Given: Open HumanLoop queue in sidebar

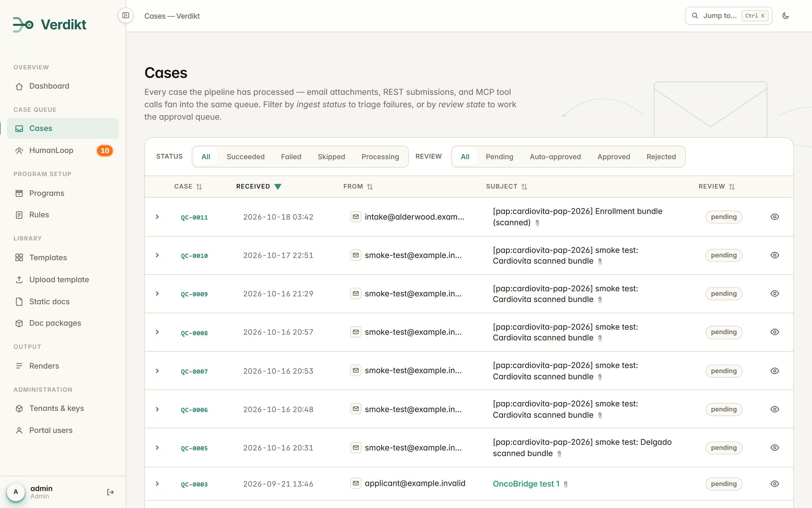Looking at the screenshot, I should click(63, 150).
